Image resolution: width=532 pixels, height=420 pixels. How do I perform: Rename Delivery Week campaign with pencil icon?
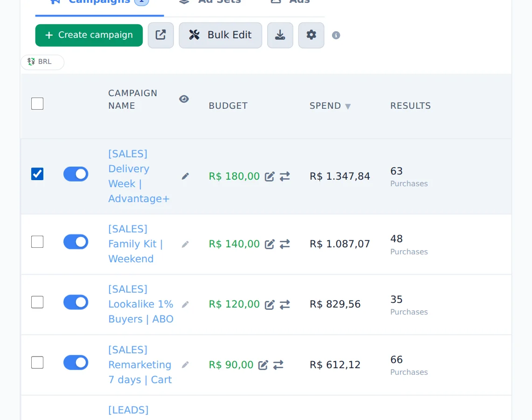tap(185, 176)
